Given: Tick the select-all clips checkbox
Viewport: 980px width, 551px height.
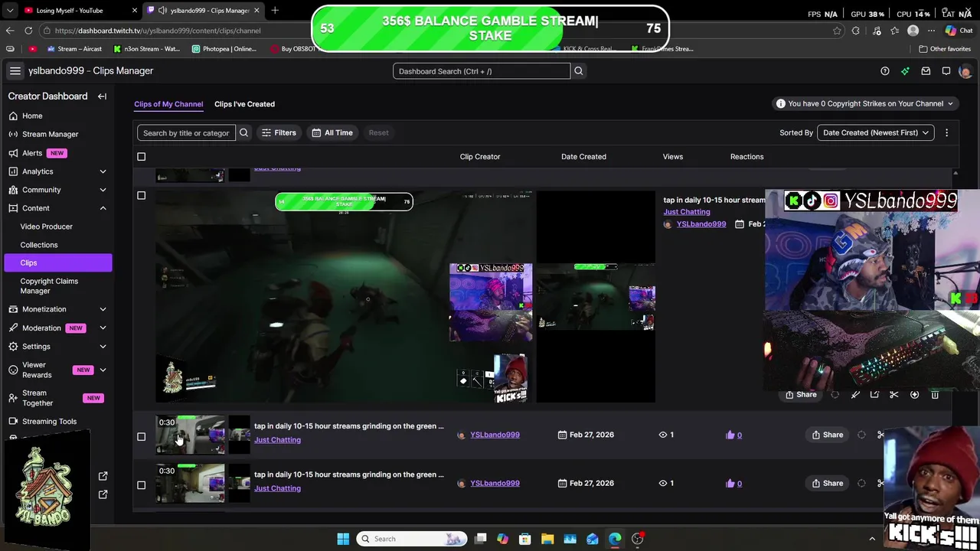Looking at the screenshot, I should tap(141, 157).
